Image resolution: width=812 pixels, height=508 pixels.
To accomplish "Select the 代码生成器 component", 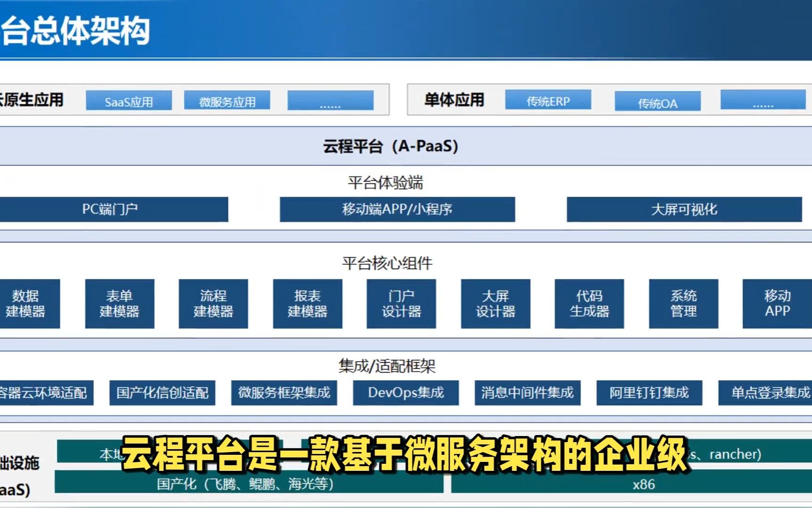I will click(589, 303).
